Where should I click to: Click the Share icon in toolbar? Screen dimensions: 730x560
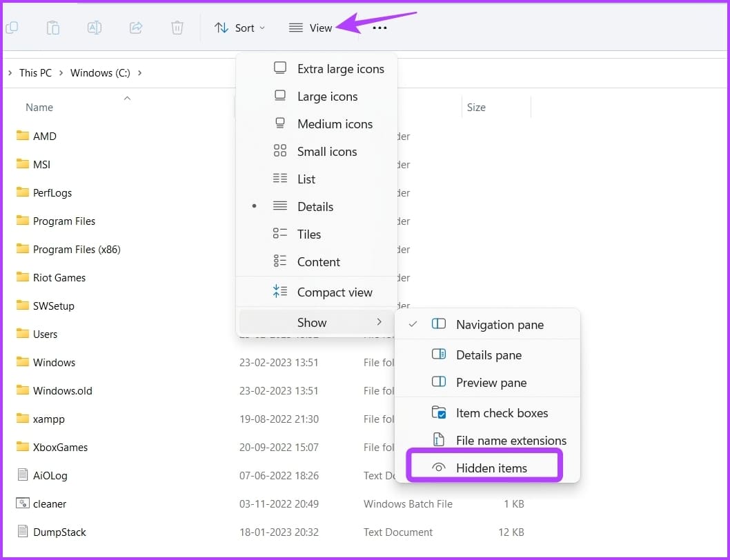coord(136,28)
